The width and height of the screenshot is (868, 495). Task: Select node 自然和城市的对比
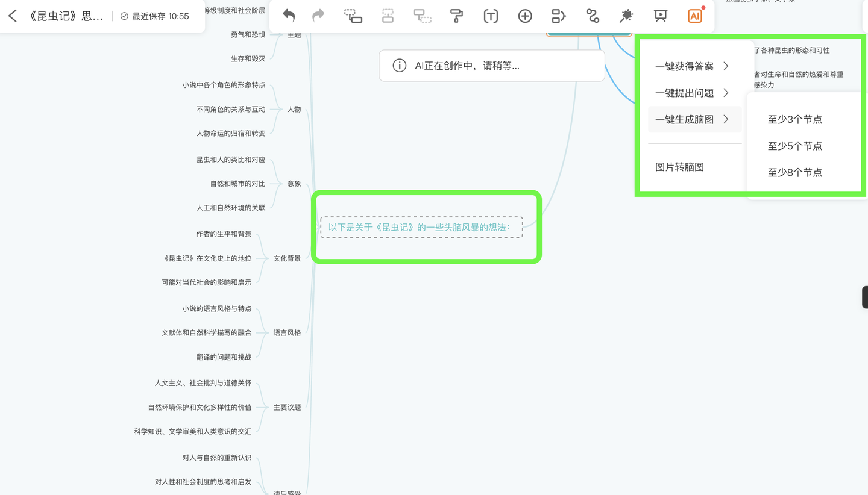(x=237, y=184)
